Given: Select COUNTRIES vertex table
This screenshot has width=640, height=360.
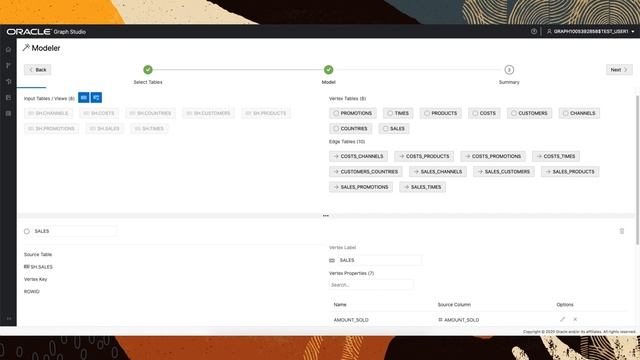Looking at the screenshot, I should 351,129.
